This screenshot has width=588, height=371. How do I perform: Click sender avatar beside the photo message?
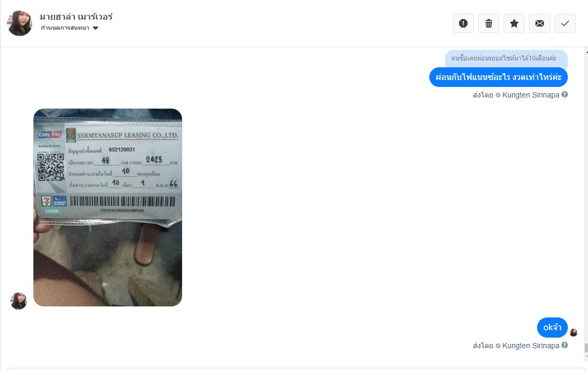[19, 301]
